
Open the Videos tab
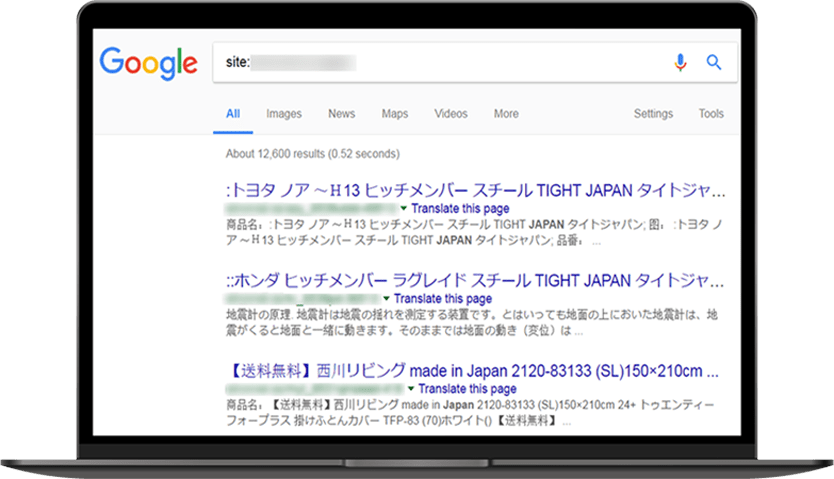pyautogui.click(x=451, y=114)
